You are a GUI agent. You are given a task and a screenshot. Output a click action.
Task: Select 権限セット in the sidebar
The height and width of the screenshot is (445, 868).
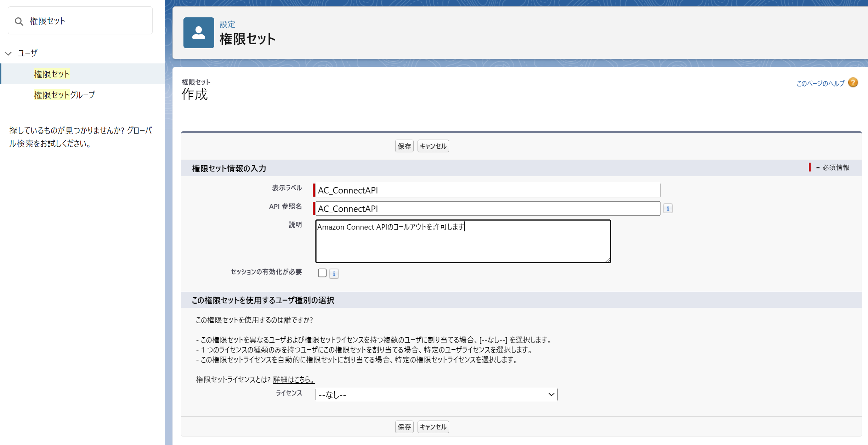(x=52, y=74)
